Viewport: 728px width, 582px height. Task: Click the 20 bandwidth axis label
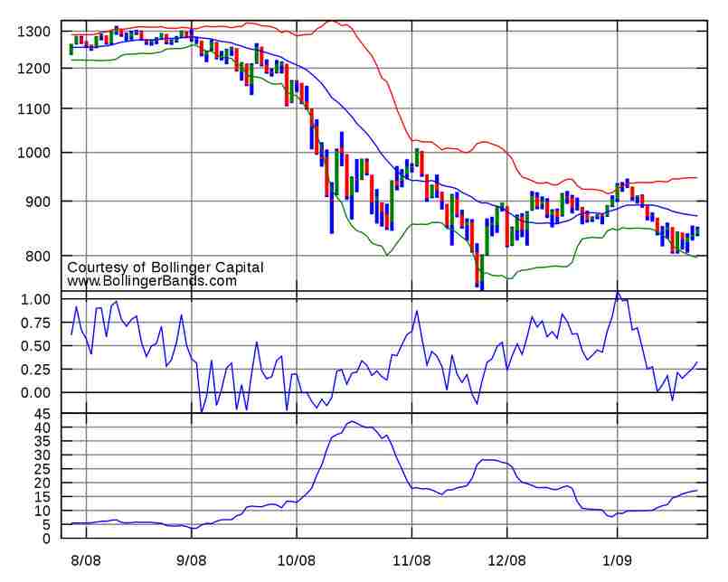[x=43, y=483]
